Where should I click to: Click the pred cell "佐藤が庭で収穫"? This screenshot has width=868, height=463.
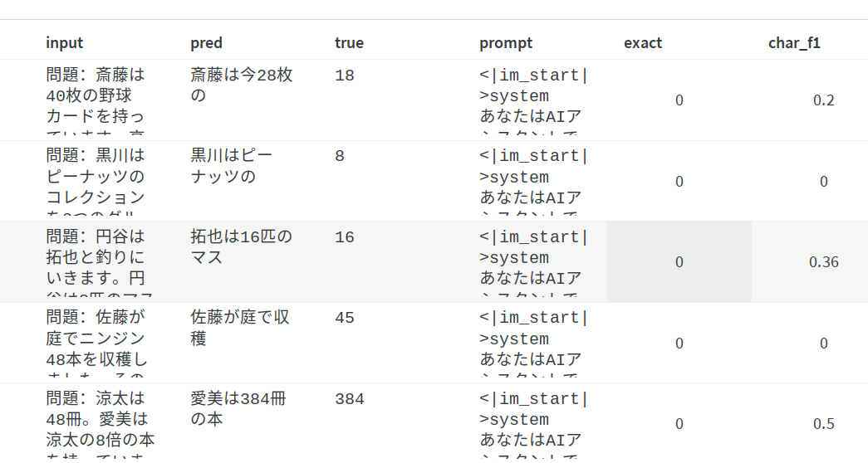(x=240, y=328)
